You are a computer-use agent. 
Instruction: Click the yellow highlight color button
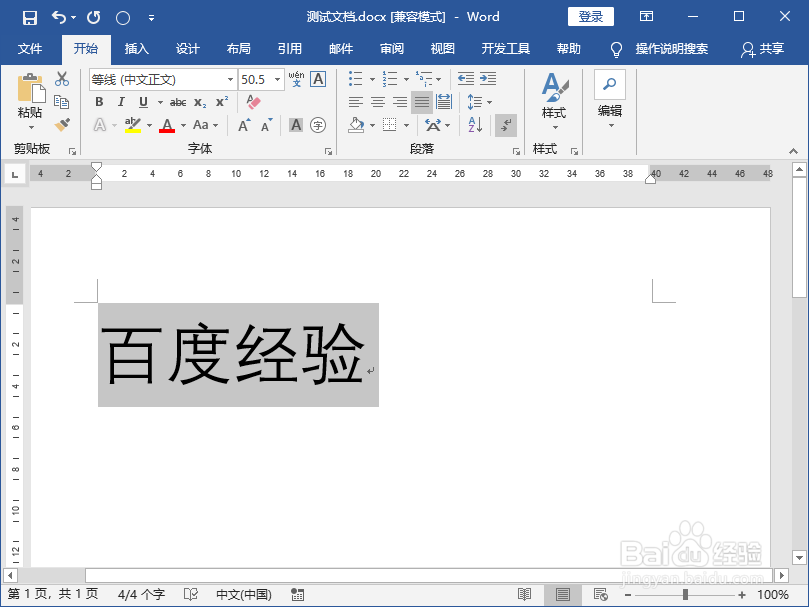pos(133,125)
